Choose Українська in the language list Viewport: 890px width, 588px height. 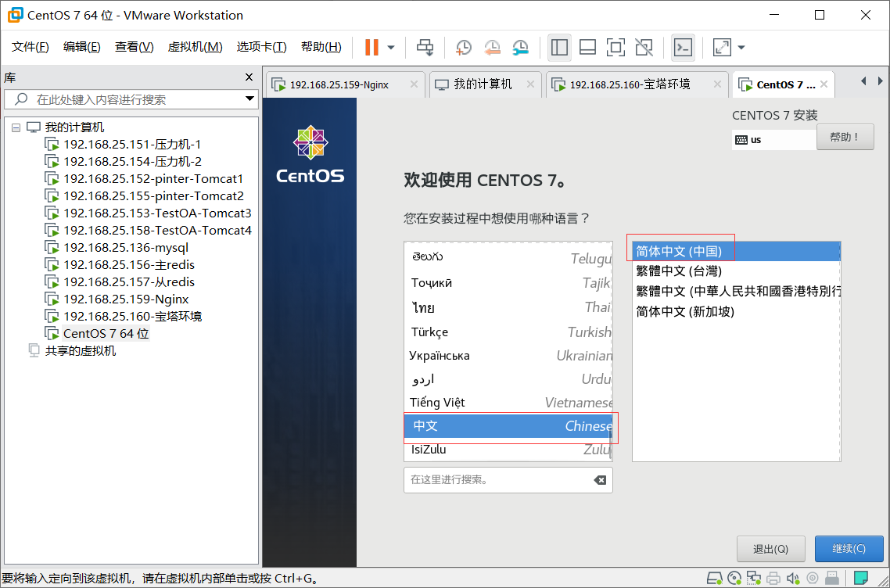(508, 356)
